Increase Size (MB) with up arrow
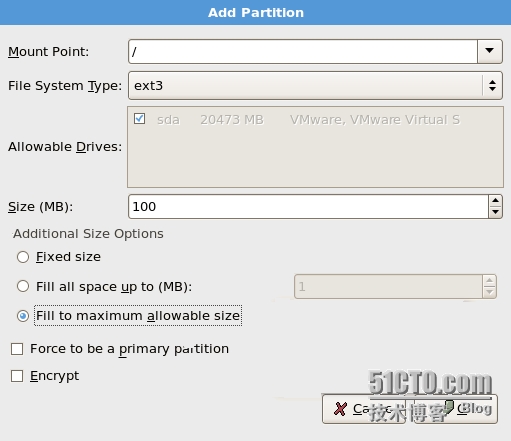 tap(495, 201)
